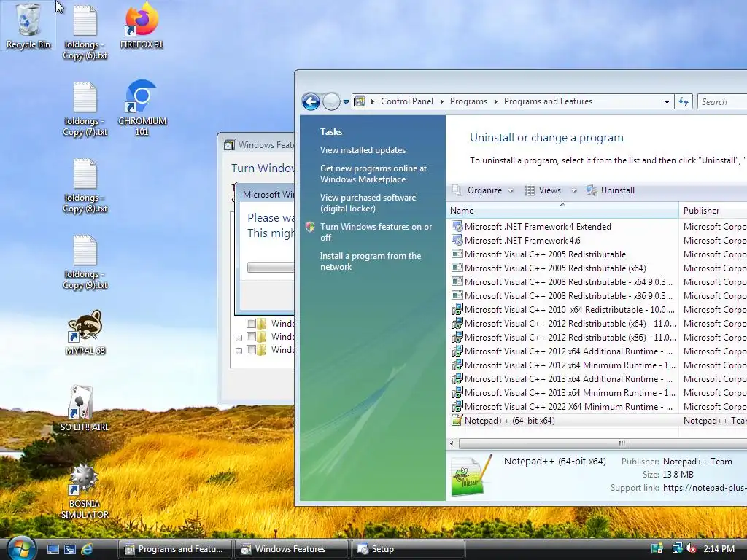Select loldongs - Copy (6).txt file icon
Image resolution: width=747 pixels, height=560 pixels.
pos(85,32)
